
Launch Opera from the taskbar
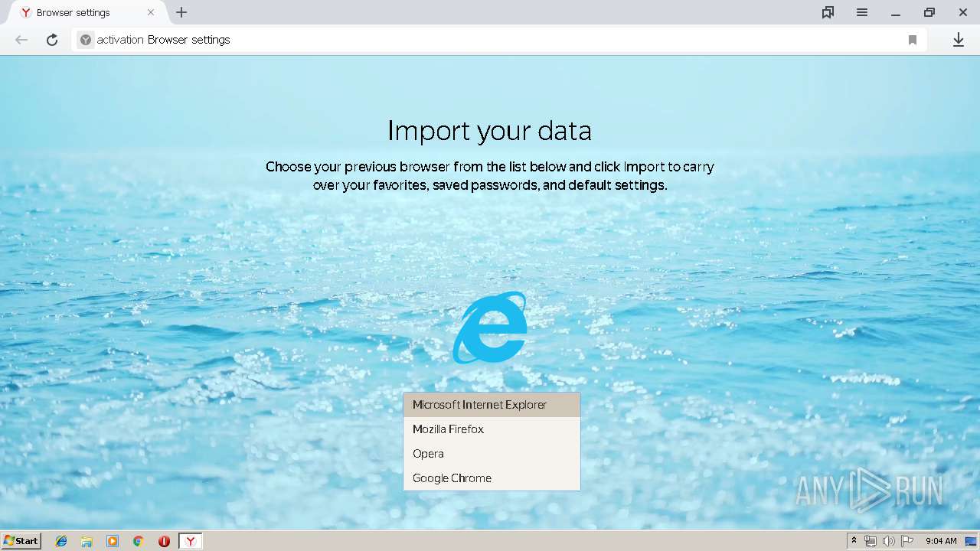(x=164, y=541)
